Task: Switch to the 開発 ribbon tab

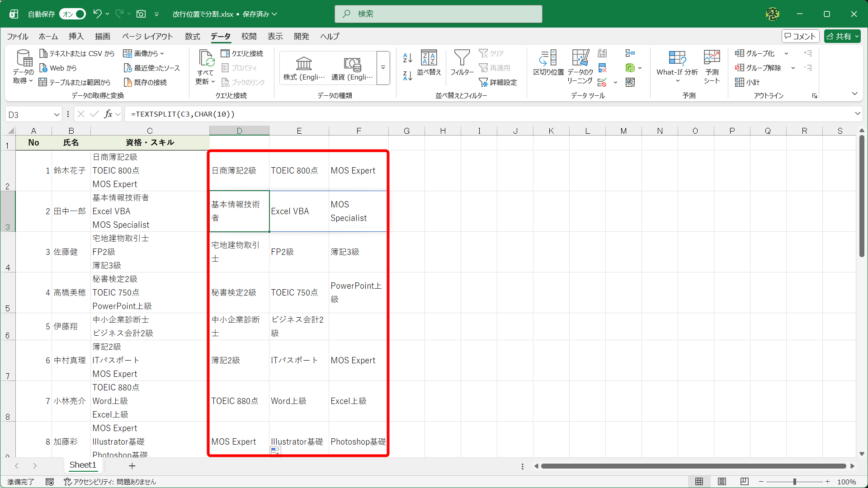Action: coord(301,37)
